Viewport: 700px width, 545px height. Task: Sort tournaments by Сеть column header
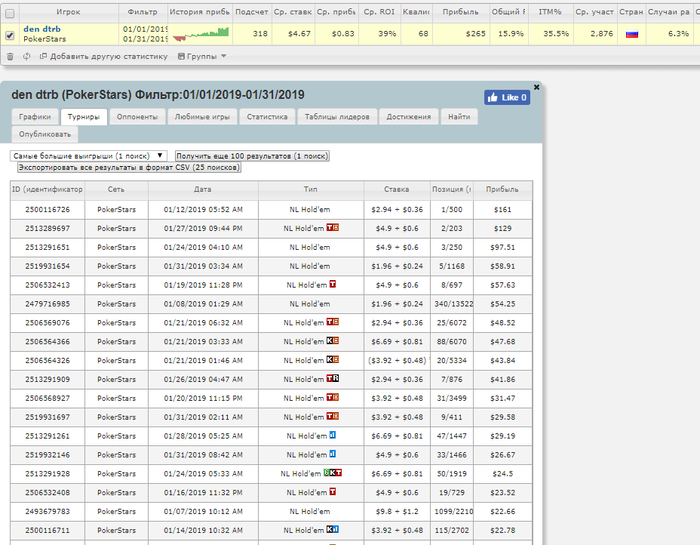[116, 189]
